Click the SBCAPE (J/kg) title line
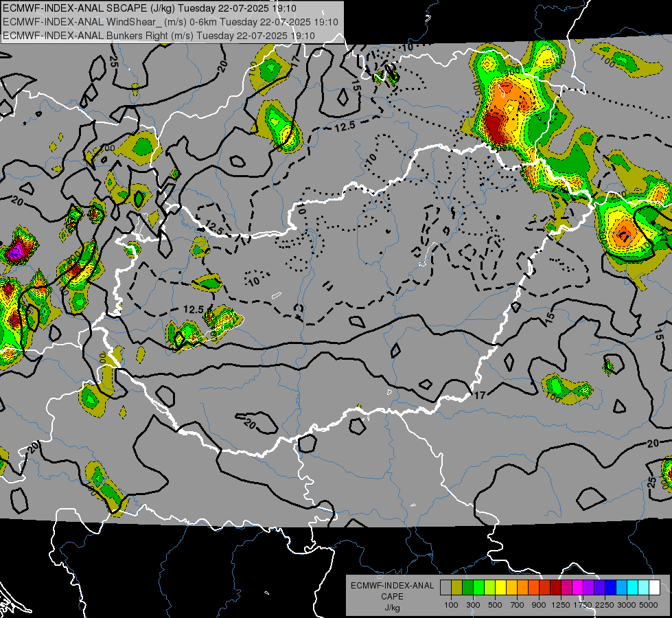 (149, 8)
